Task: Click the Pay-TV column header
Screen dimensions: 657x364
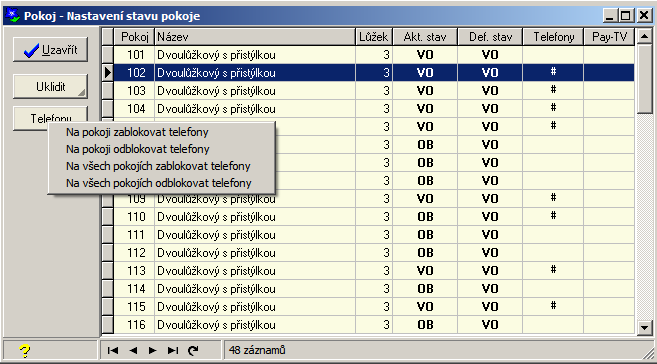Action: [x=609, y=37]
